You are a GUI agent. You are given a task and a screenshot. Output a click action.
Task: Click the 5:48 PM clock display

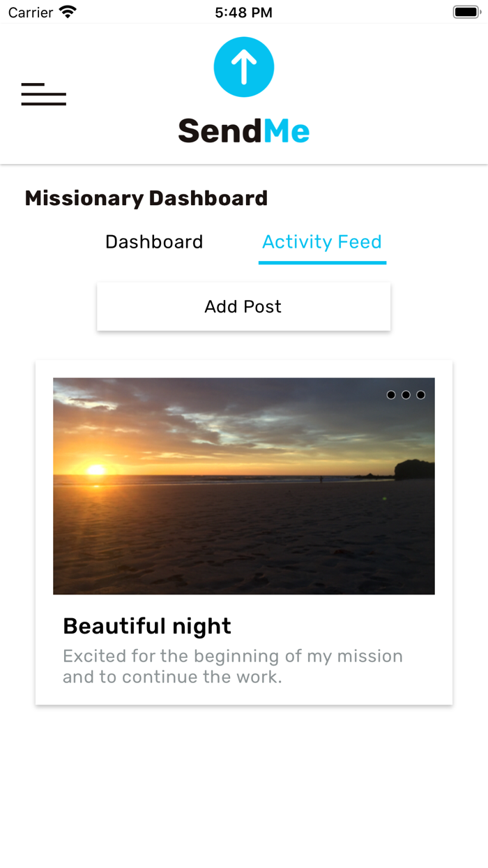pyautogui.click(x=243, y=11)
